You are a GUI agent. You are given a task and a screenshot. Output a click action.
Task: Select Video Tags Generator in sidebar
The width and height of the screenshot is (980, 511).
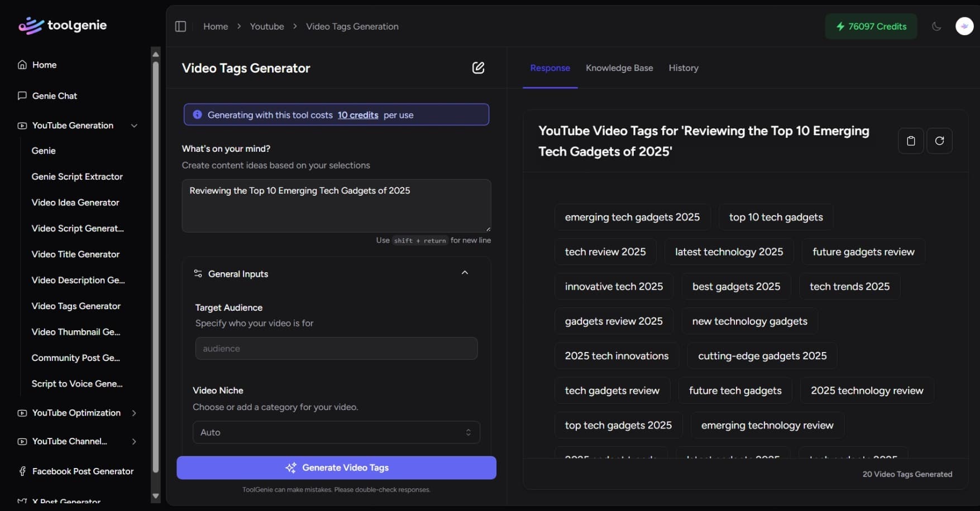coord(76,306)
